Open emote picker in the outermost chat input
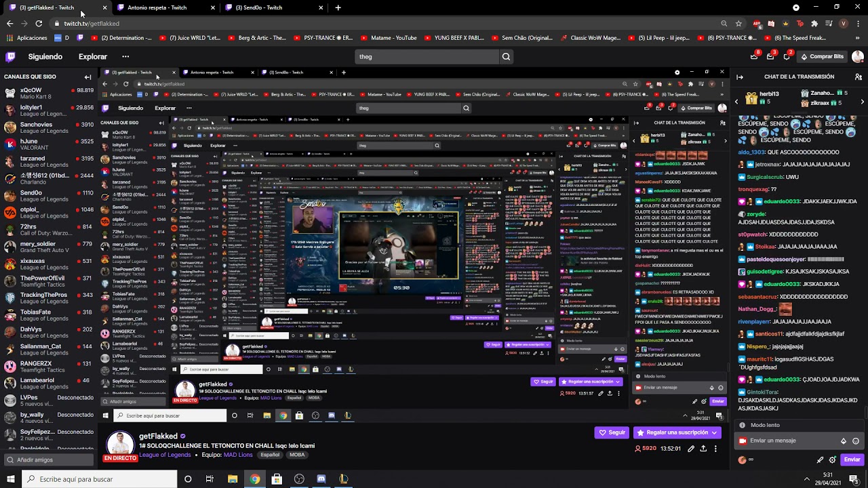 point(856,441)
